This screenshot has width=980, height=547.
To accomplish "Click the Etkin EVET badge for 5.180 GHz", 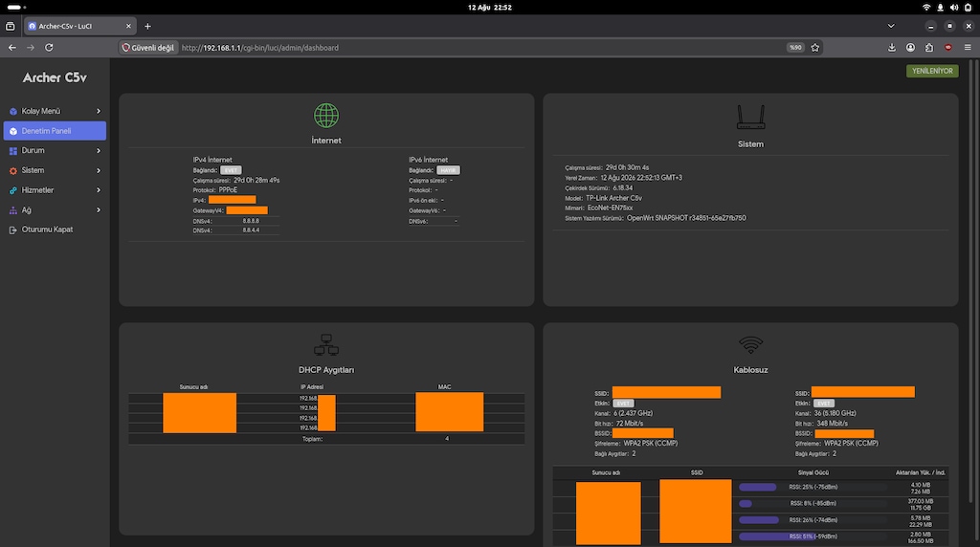I will (824, 404).
